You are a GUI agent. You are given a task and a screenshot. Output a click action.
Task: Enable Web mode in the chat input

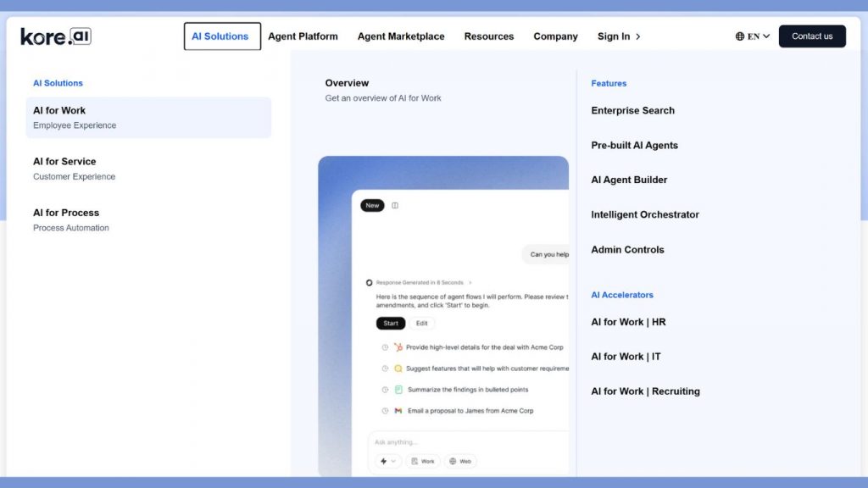(x=462, y=461)
